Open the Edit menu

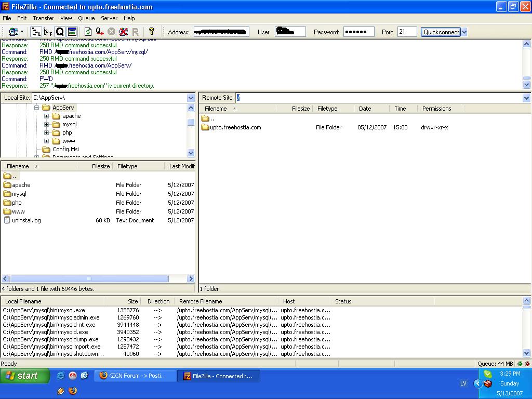click(22, 18)
